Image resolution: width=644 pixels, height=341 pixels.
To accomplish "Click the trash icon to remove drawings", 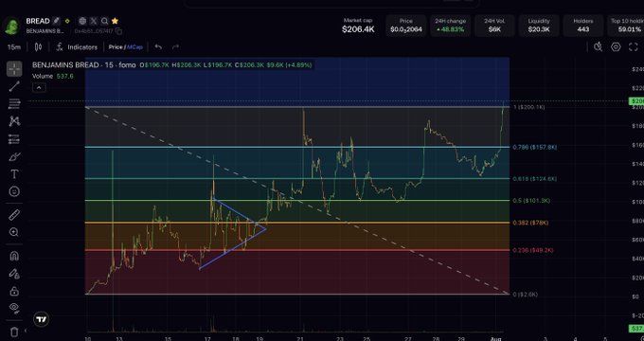I will coord(14,332).
